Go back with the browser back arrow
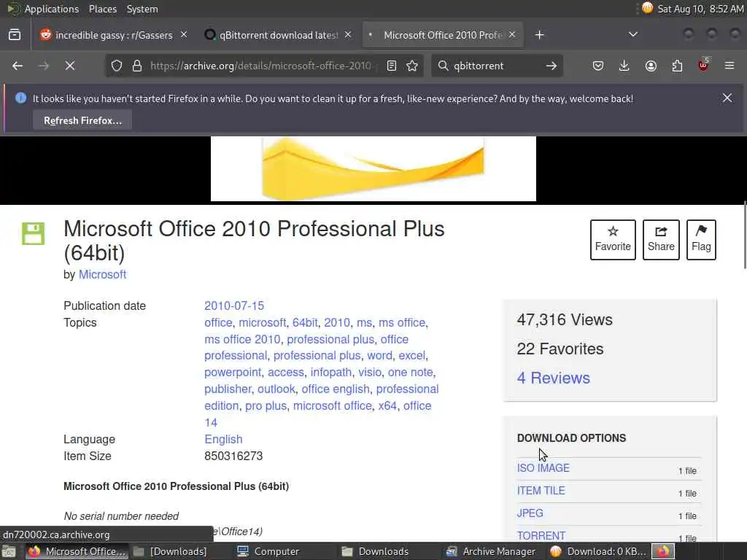The image size is (747, 560). coord(18,66)
